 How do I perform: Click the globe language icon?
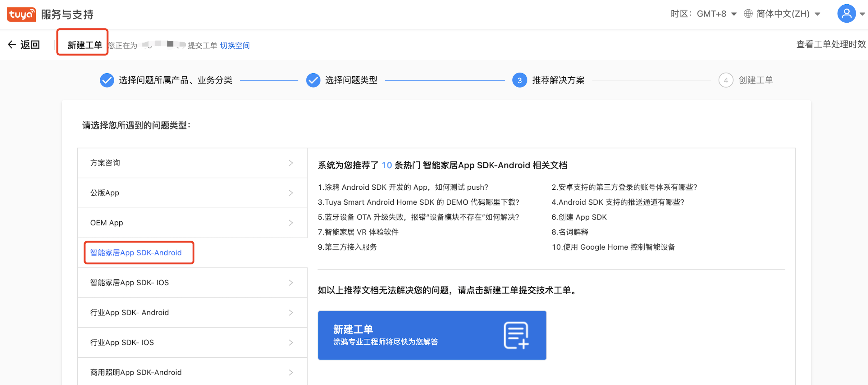(x=748, y=14)
